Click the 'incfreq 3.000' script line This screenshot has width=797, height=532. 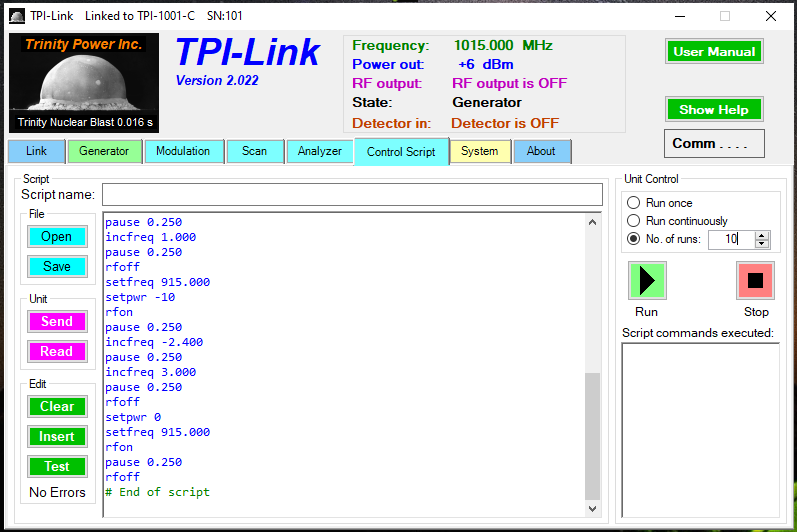click(150, 372)
